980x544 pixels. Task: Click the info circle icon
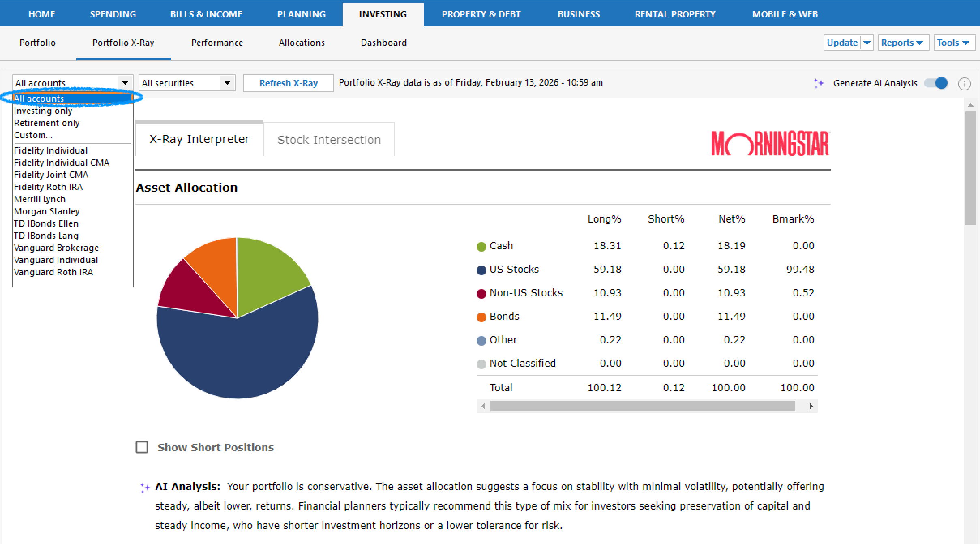[964, 84]
